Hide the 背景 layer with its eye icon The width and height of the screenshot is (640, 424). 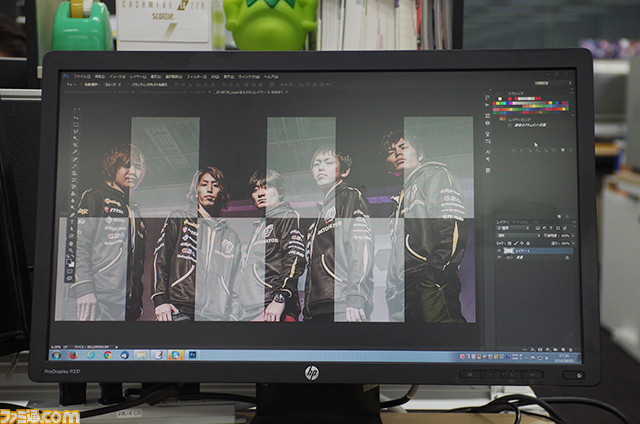coord(499,257)
